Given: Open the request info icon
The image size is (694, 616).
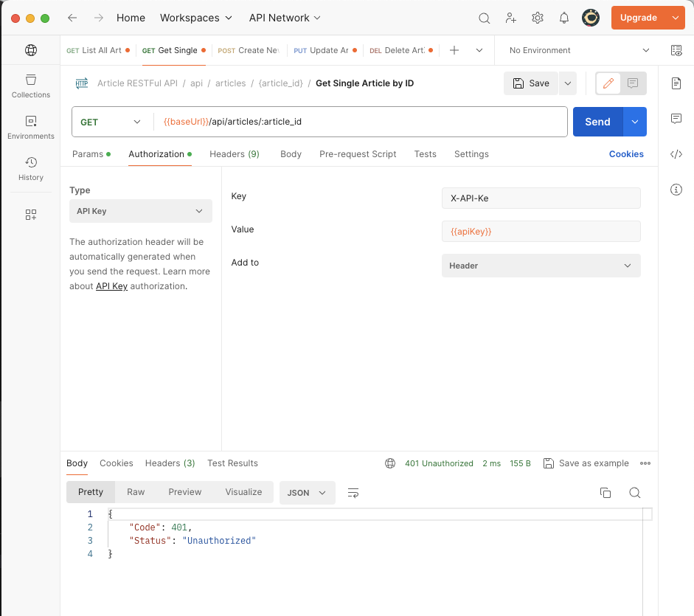Looking at the screenshot, I should [676, 190].
